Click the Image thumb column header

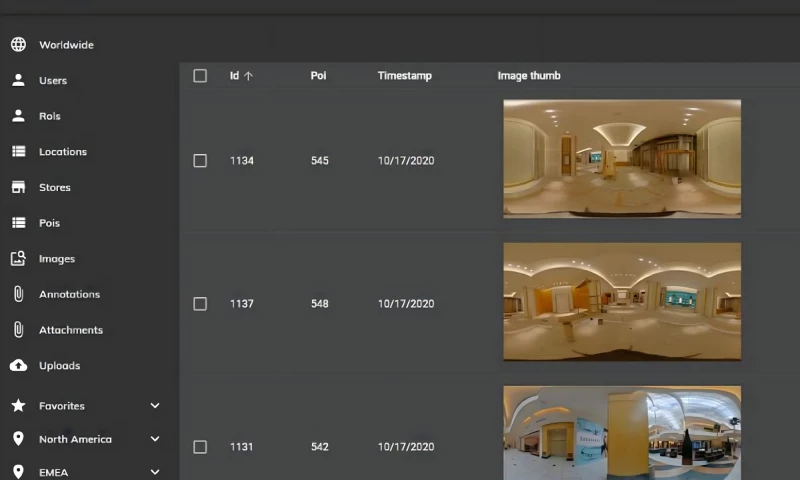[x=529, y=75]
